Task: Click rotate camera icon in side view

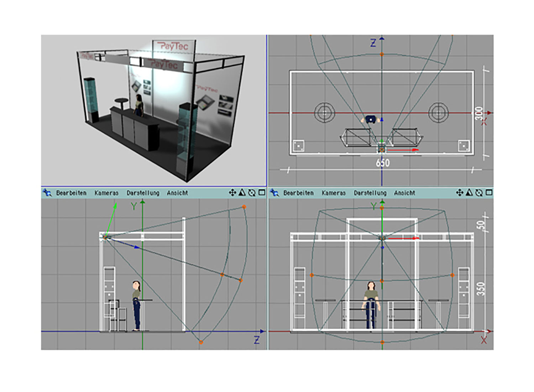Action: click(252, 193)
